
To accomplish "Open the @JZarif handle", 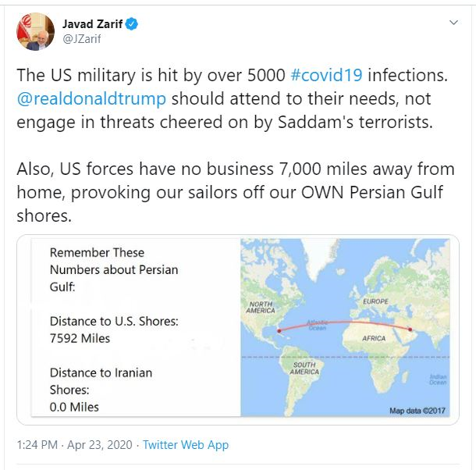I will tap(82, 39).
